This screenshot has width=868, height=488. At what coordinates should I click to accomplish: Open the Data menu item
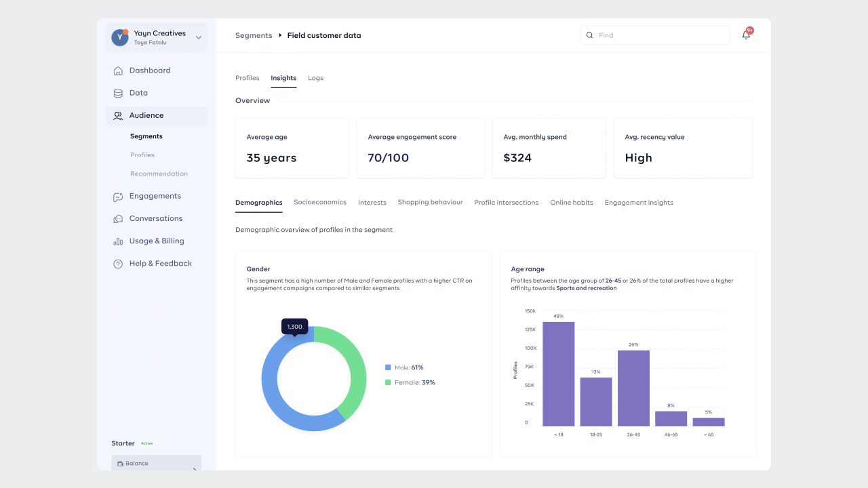pos(138,93)
